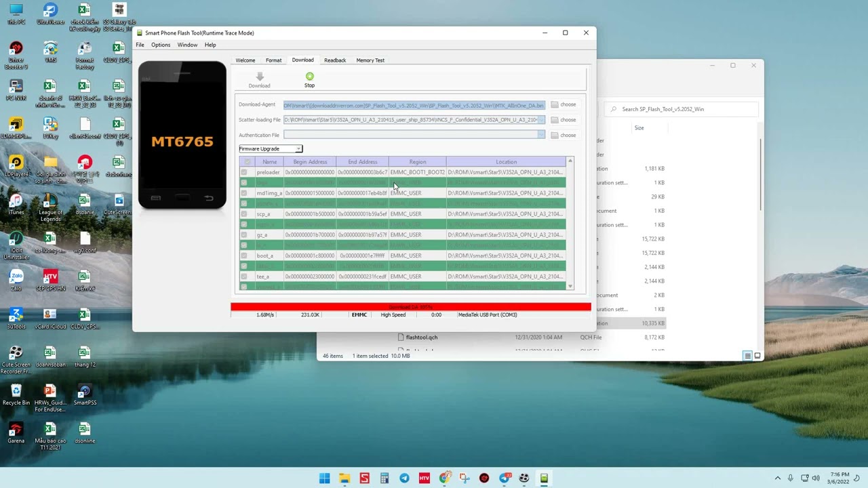Toggle the gz_a row checkbox
This screenshot has width=868, height=488.
click(244, 235)
